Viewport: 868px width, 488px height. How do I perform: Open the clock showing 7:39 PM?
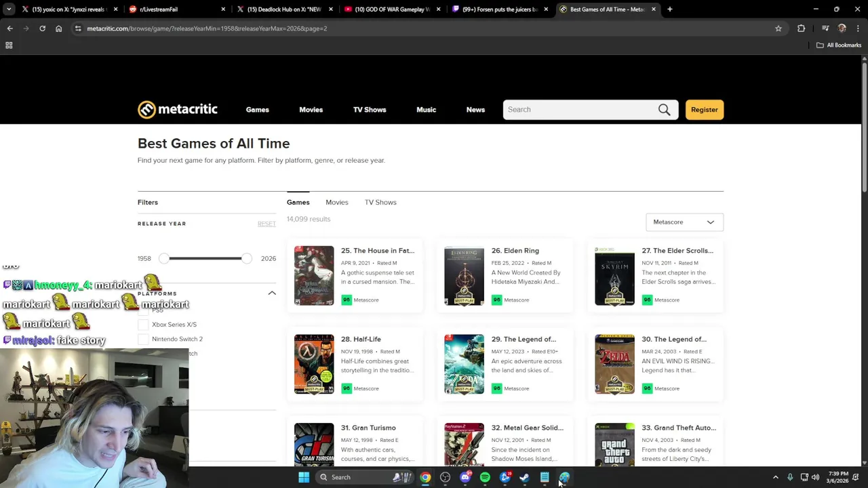(x=838, y=477)
